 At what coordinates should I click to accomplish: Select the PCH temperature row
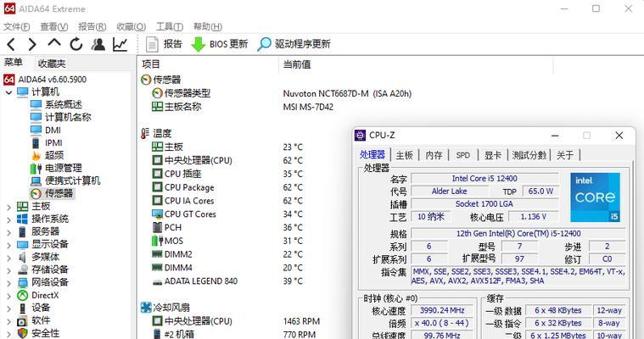[227, 227]
